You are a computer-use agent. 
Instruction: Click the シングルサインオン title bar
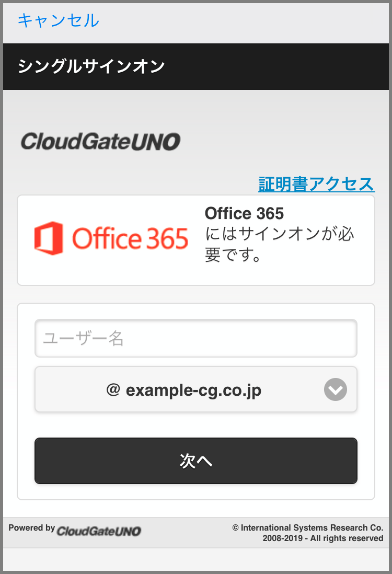click(x=91, y=66)
